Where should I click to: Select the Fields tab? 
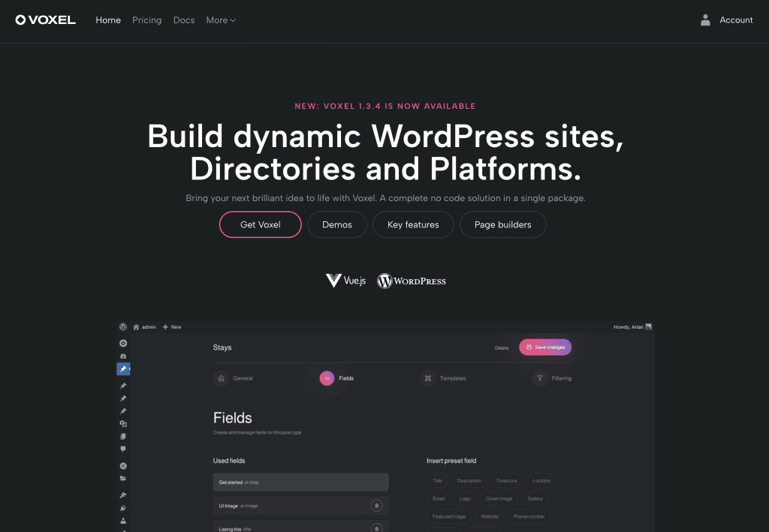point(337,378)
